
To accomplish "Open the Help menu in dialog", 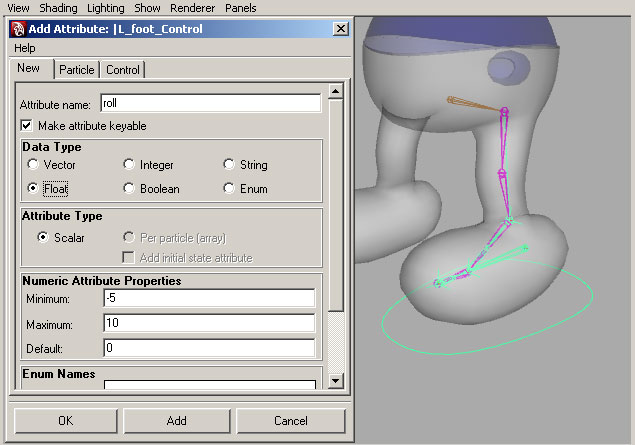I will (25, 48).
